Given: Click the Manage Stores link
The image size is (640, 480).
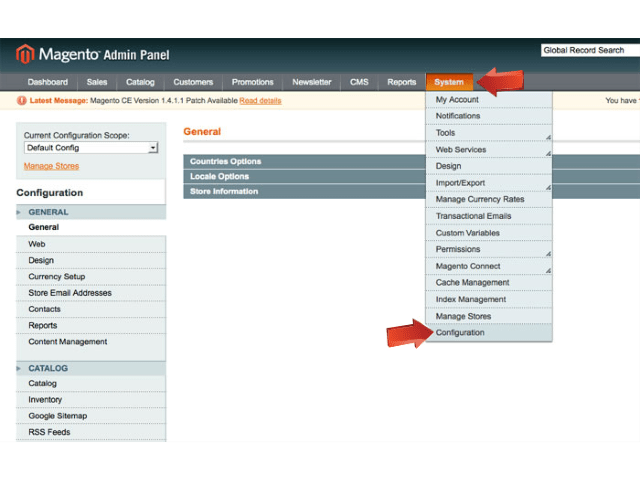Looking at the screenshot, I should point(51,166).
